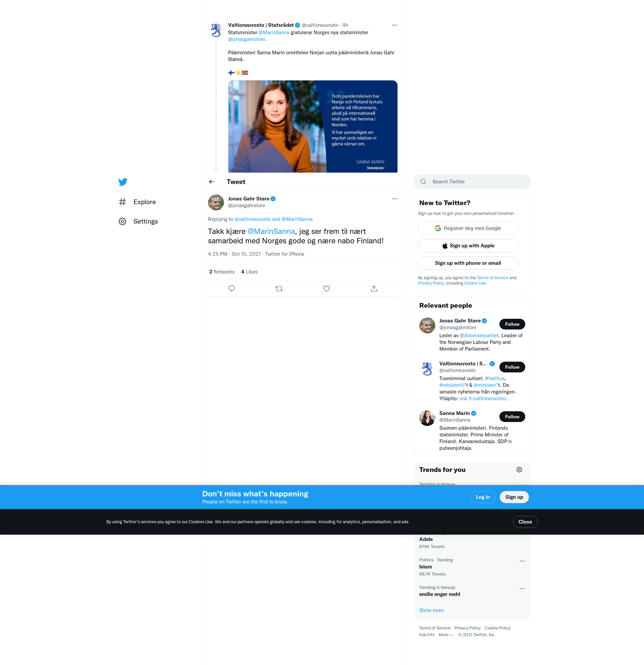Open Settings from the sidebar
This screenshot has width=644, height=665.
tap(139, 221)
